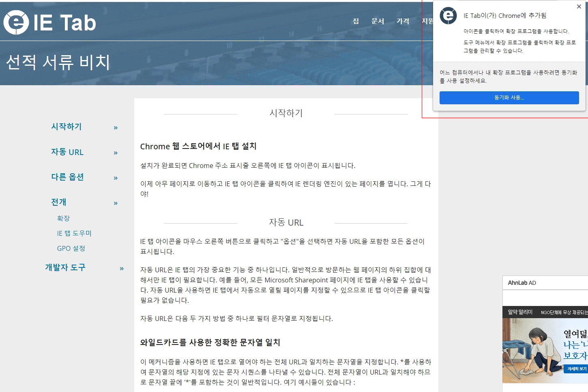Click the AhnLab AD label
588x392 pixels.
tap(522, 283)
